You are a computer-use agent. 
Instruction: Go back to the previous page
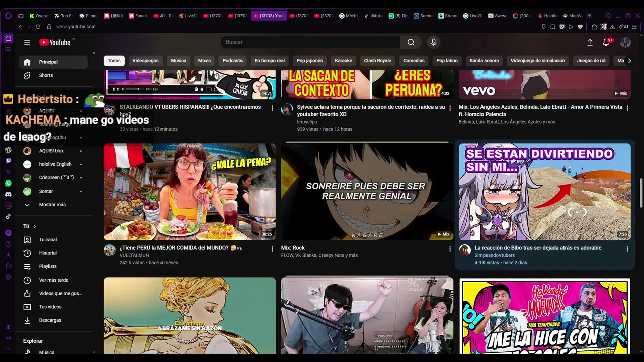20,27
